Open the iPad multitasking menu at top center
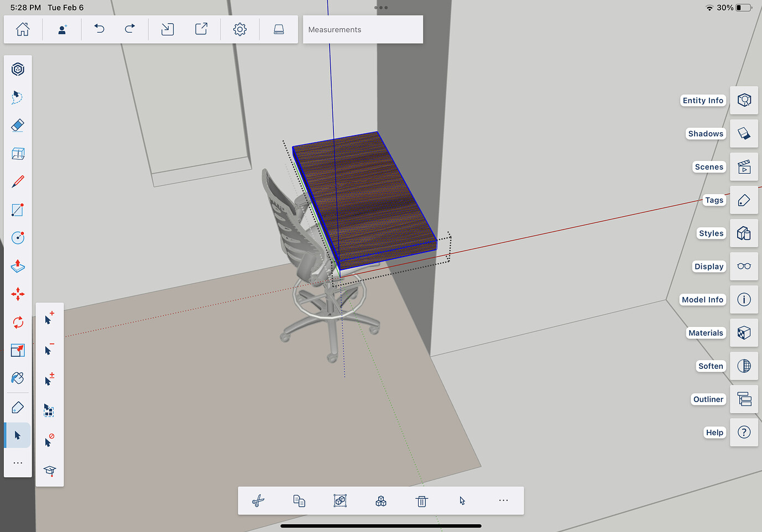 pos(381,7)
